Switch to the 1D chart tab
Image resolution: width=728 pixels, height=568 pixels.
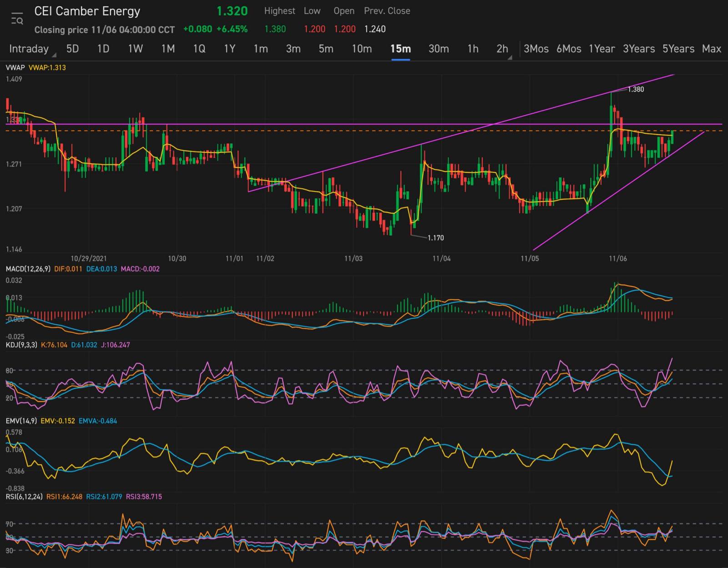(x=103, y=49)
